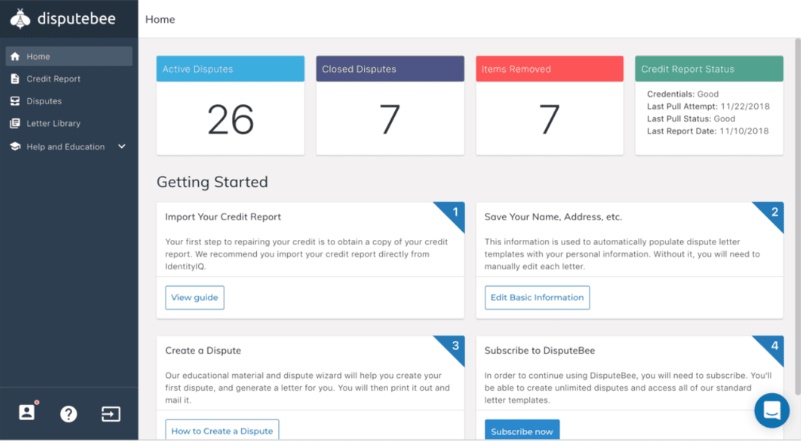801x441 pixels.
Task: Open the account profile icon with notification dot
Action: coord(27,412)
